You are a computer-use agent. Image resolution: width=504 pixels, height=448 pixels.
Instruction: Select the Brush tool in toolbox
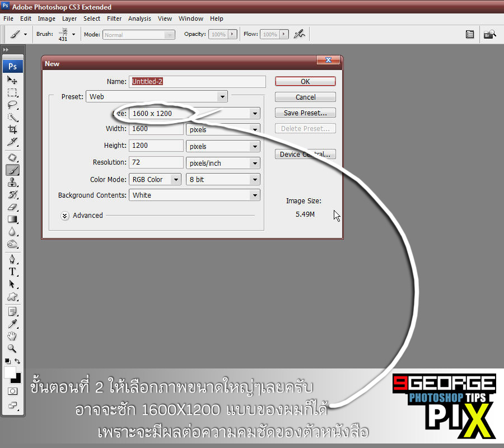(12, 170)
